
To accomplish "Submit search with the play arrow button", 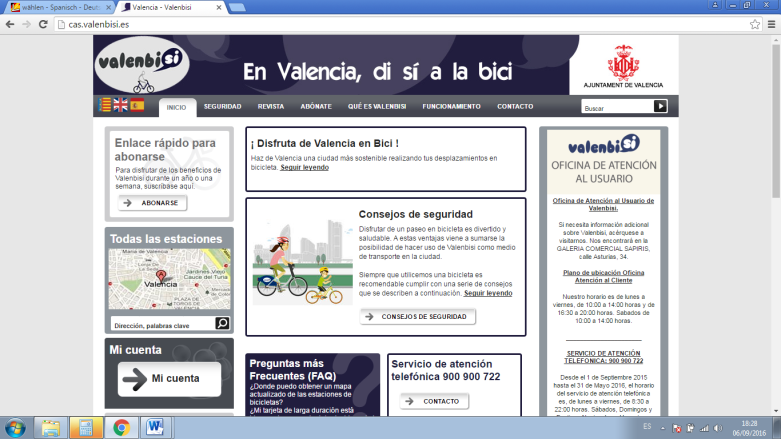I will click(660, 106).
